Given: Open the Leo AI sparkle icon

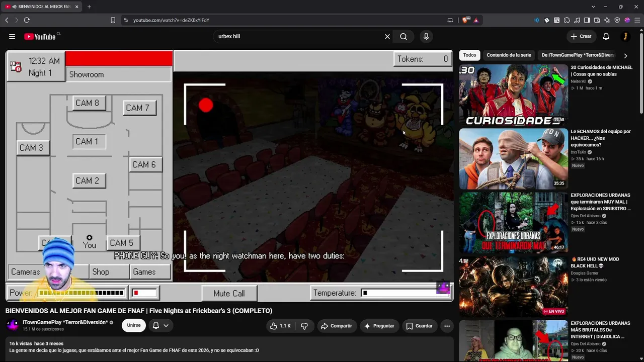Looking at the screenshot, I should [607, 20].
